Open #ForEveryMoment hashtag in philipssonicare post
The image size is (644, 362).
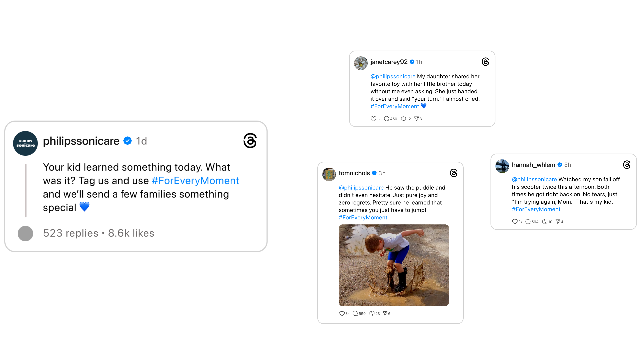(195, 181)
